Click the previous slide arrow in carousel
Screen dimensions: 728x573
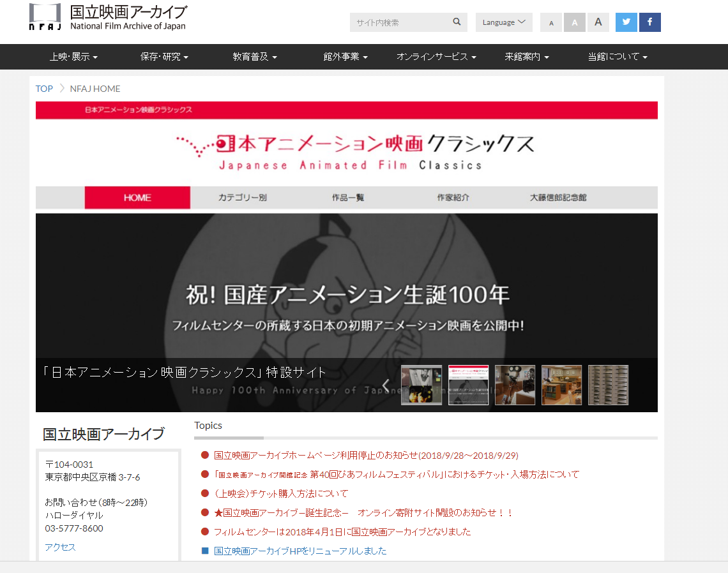(x=386, y=385)
